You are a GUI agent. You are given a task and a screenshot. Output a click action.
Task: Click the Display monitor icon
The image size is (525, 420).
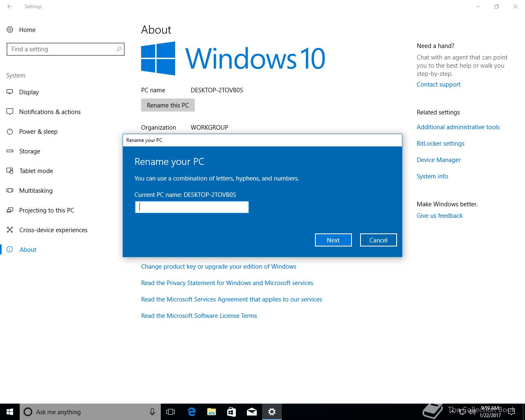click(10, 92)
